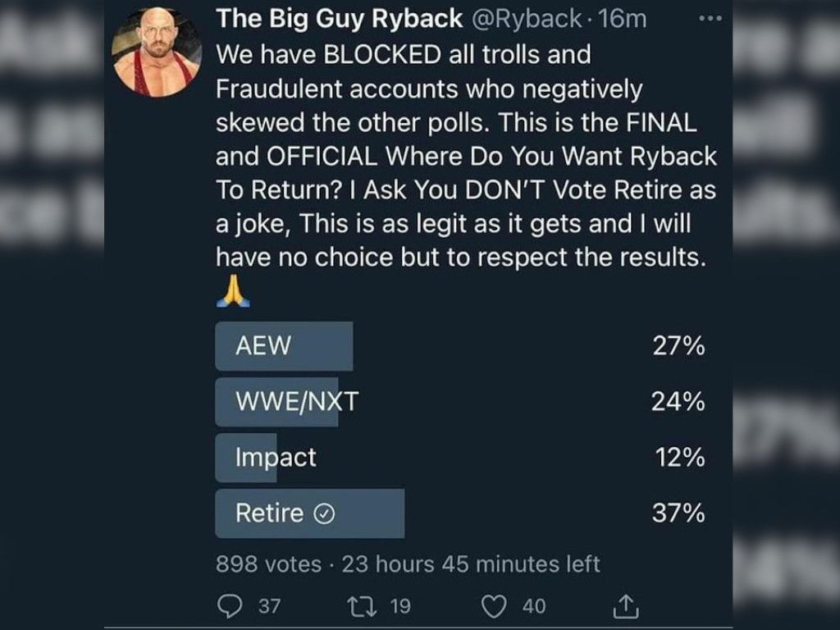Viewport: 840px width, 630px height.
Task: Select the AEW poll option
Action: (x=263, y=346)
